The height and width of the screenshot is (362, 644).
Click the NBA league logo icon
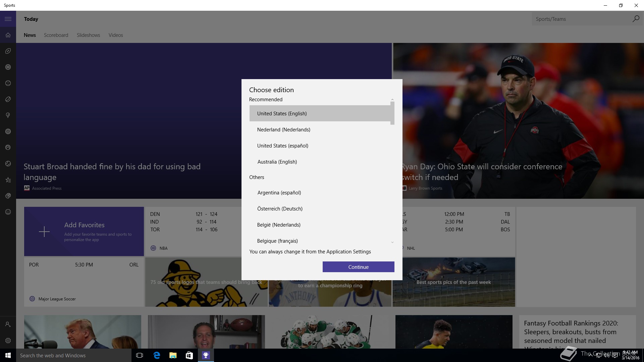point(153,248)
